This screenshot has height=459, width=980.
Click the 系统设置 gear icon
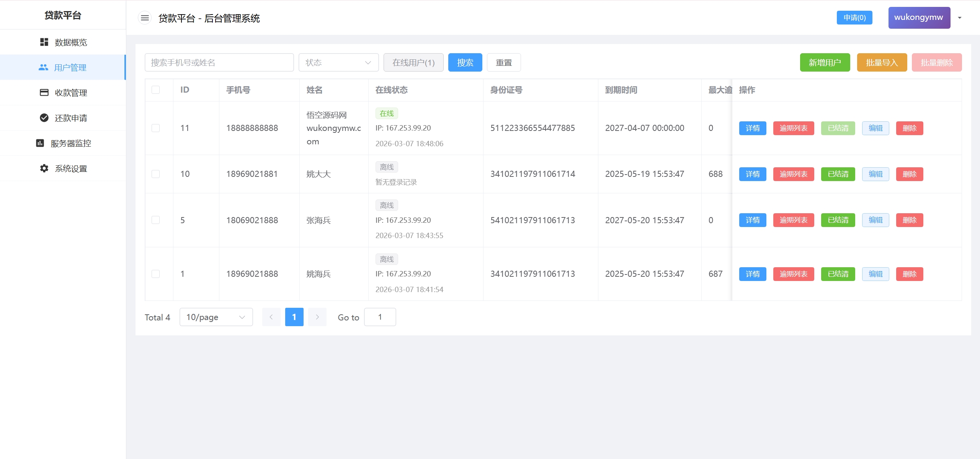tap(44, 168)
